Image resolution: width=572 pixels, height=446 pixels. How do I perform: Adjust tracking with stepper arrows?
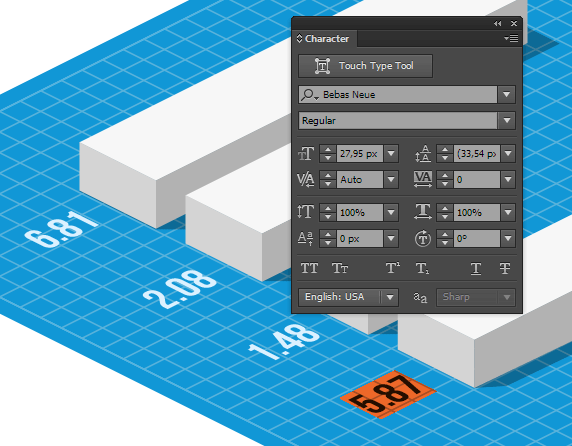[x=445, y=179]
